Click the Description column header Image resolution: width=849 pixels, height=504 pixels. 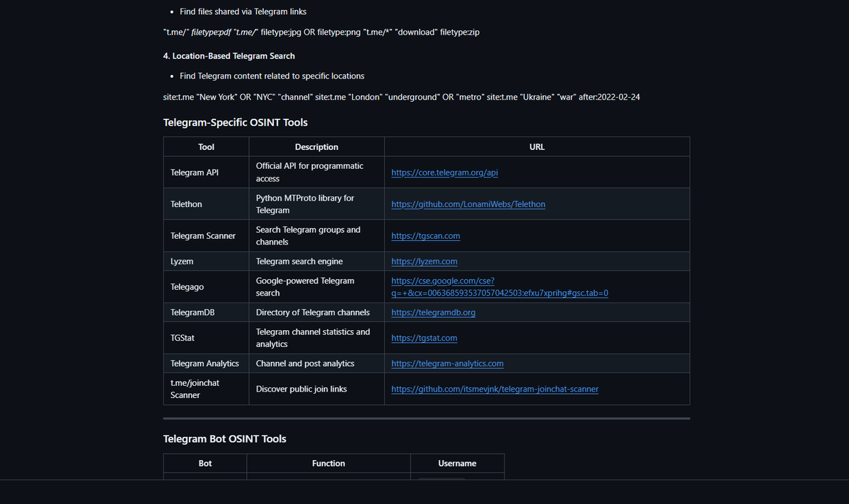[316, 146]
